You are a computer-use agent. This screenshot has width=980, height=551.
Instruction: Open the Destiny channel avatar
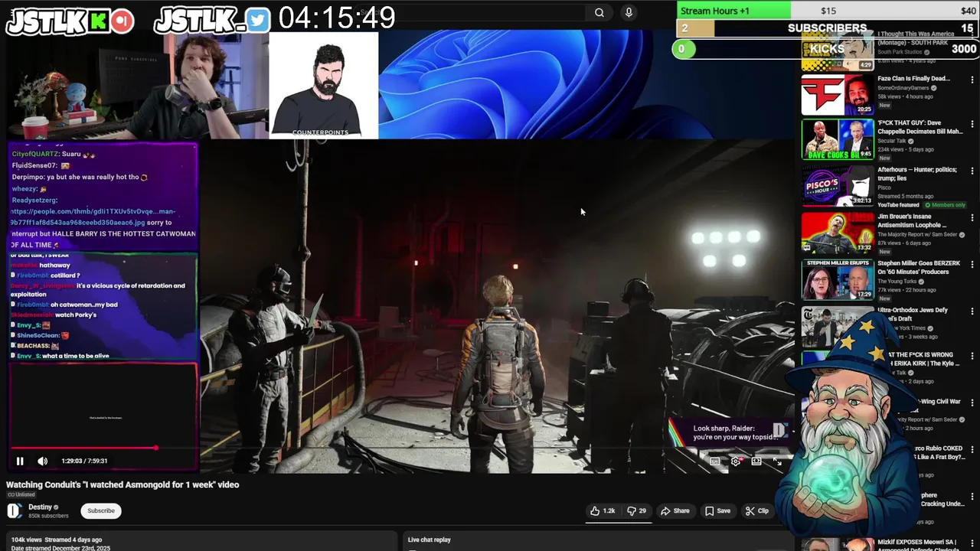click(15, 511)
